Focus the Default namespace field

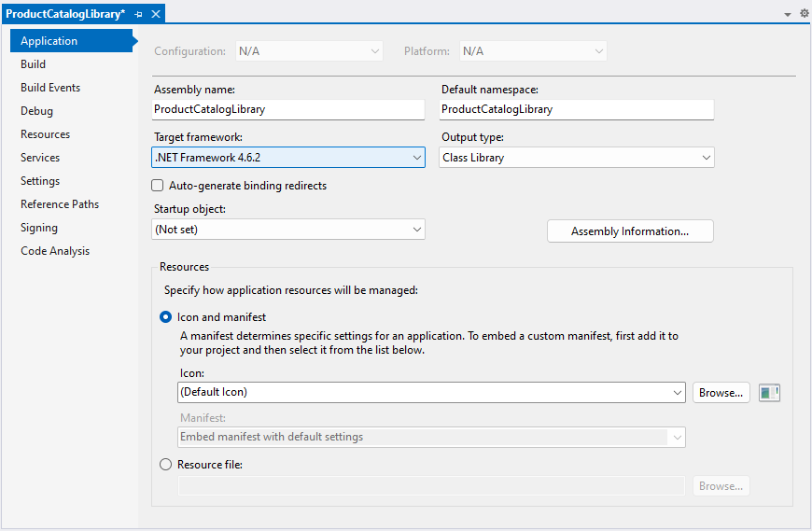point(577,109)
